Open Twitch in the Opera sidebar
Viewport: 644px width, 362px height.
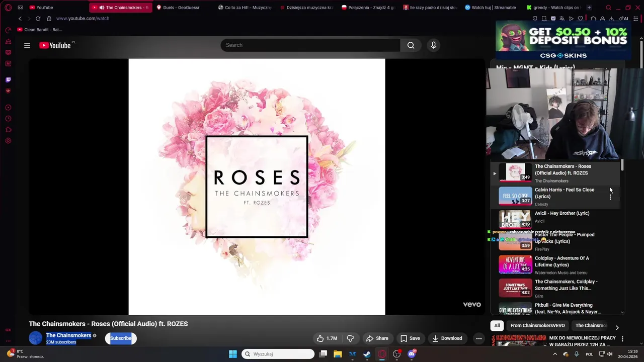[8, 79]
